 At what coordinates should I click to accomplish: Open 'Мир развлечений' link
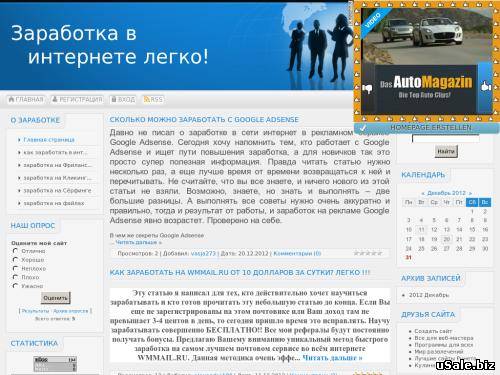439,352
